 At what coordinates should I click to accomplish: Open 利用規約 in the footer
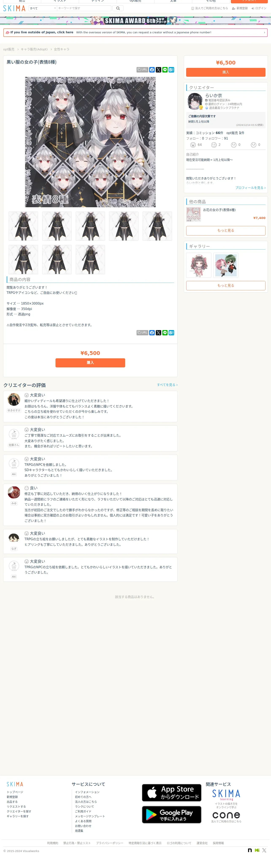[53, 843]
